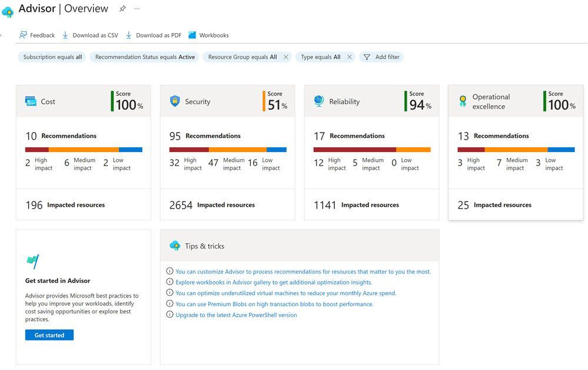The image size is (588, 370).
Task: Edit the Type equals All filter
Action: coord(321,57)
